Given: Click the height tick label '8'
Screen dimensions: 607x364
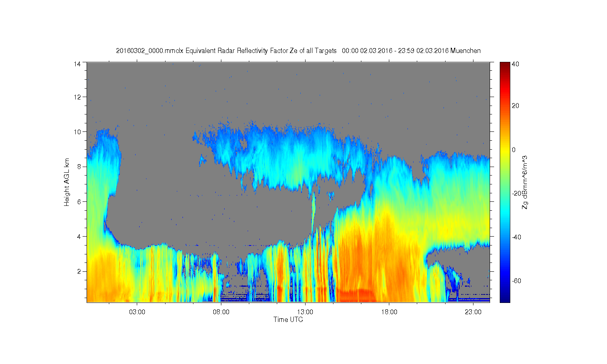Looking at the screenshot, I should [79, 166].
